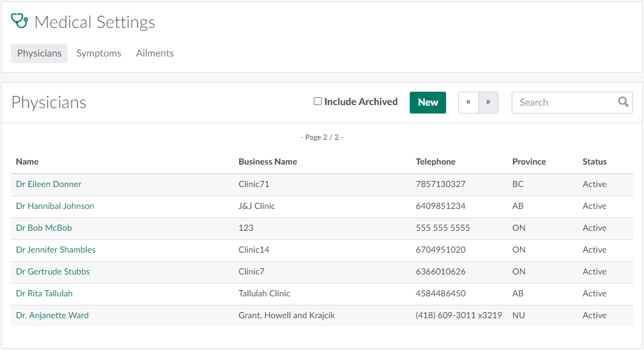Open the Symptoms tab

coord(98,53)
